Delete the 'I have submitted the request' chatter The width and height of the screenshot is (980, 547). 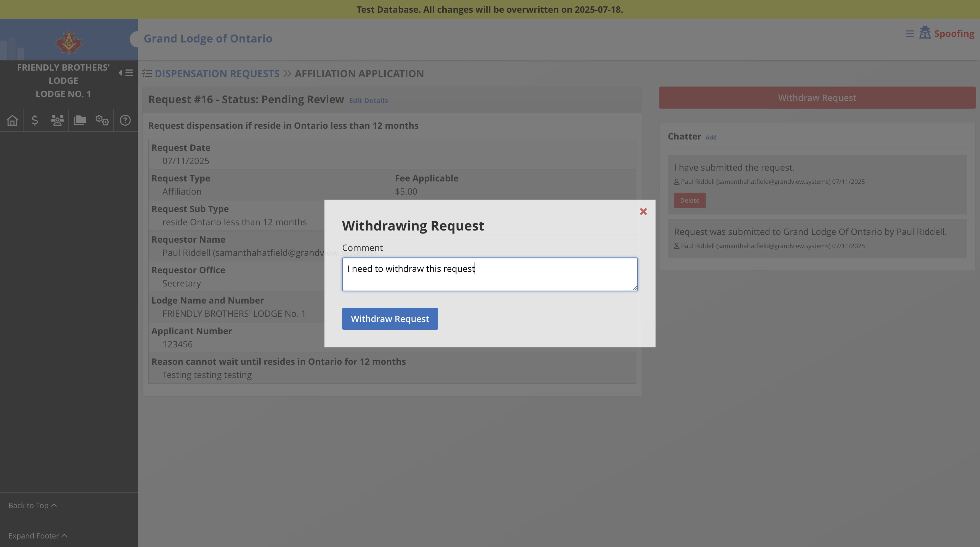(689, 200)
